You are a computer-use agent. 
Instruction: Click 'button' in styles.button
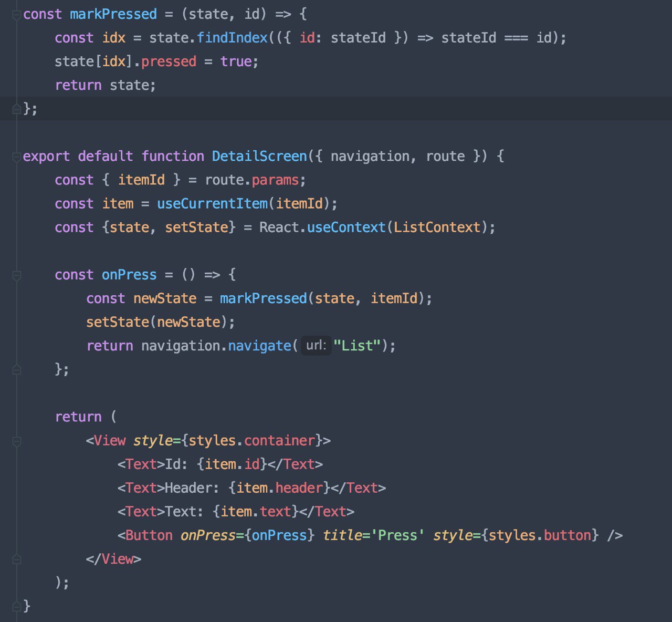point(567,535)
